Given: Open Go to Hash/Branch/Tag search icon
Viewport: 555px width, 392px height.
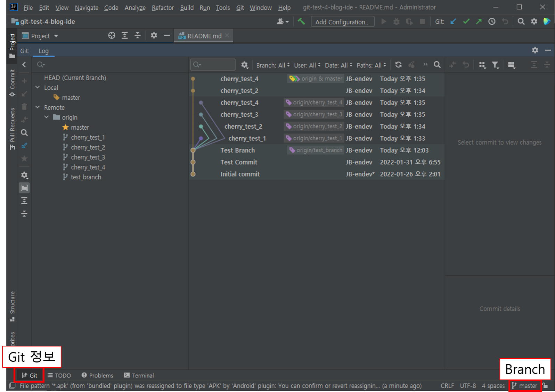Looking at the screenshot, I should pyautogui.click(x=437, y=65).
